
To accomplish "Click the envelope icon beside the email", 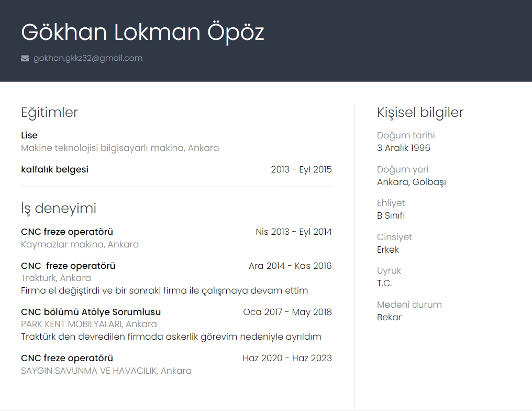I will tap(25, 58).
